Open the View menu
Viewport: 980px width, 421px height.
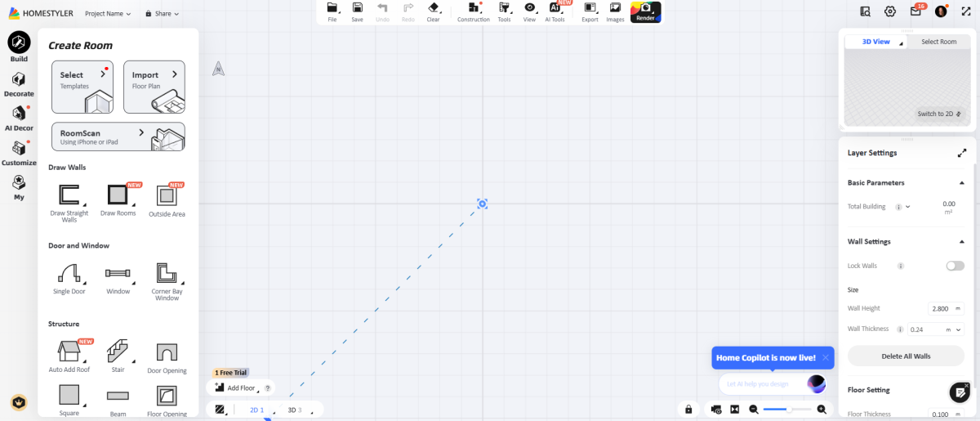click(x=529, y=11)
